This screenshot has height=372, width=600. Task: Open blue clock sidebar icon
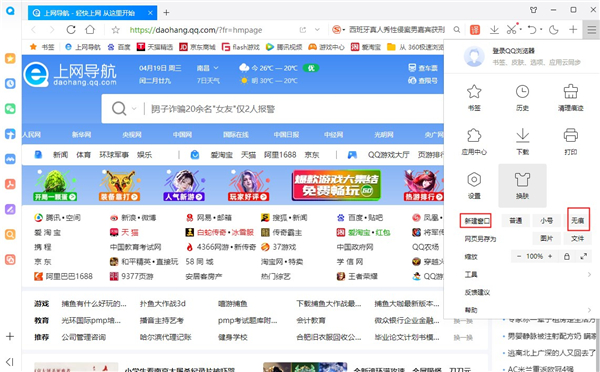(10, 83)
